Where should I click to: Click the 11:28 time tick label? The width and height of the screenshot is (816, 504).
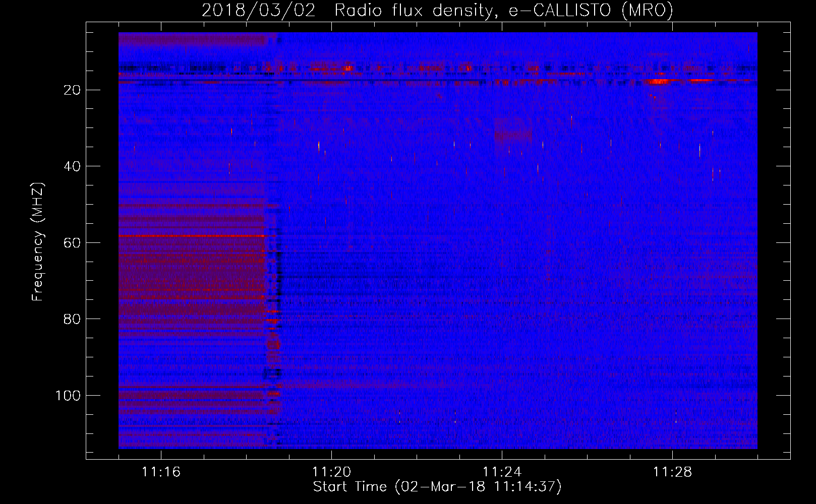672,472
